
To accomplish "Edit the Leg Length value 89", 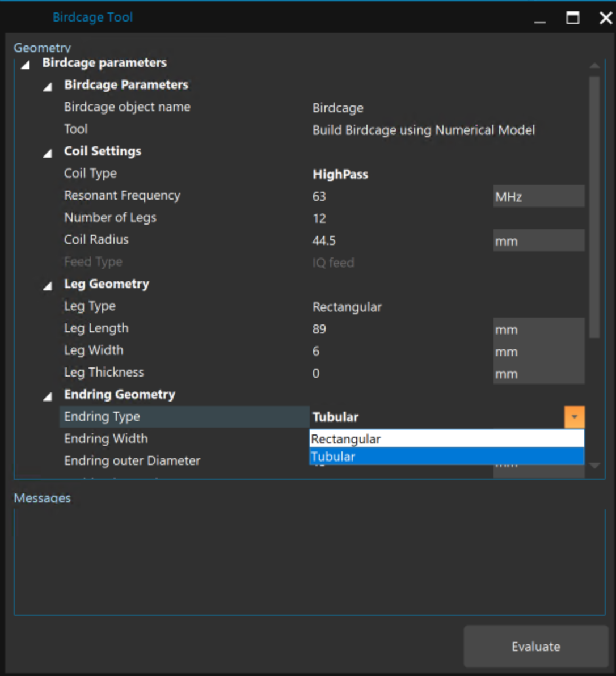I will pos(397,329).
